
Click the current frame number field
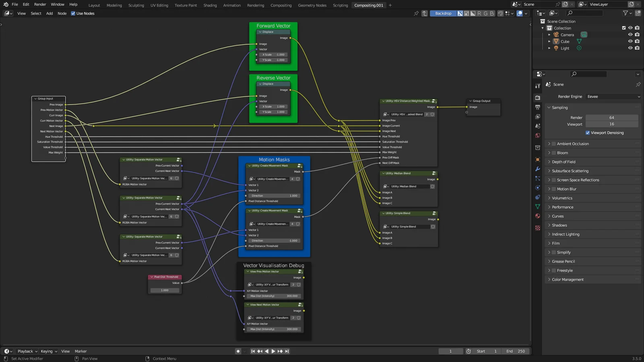coord(450,351)
